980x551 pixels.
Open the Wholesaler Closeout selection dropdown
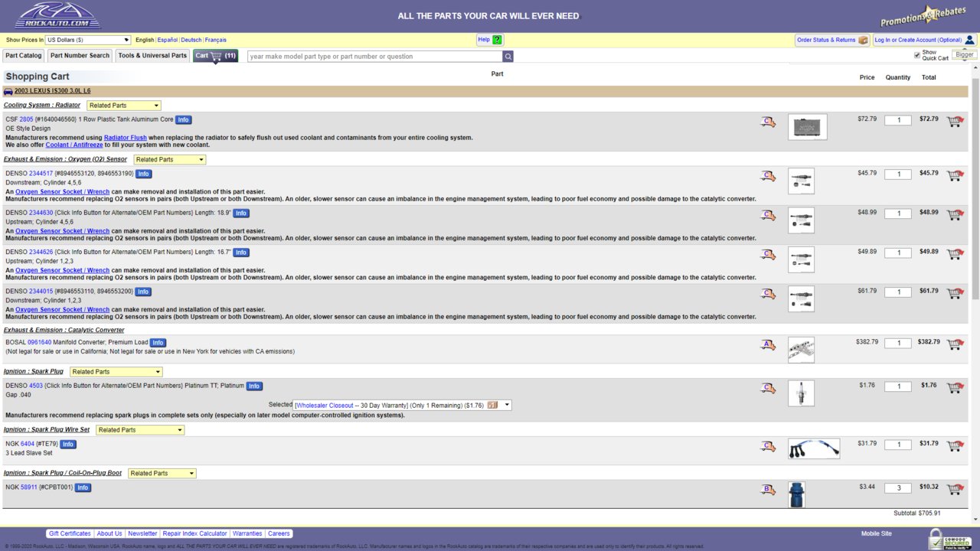403,406
